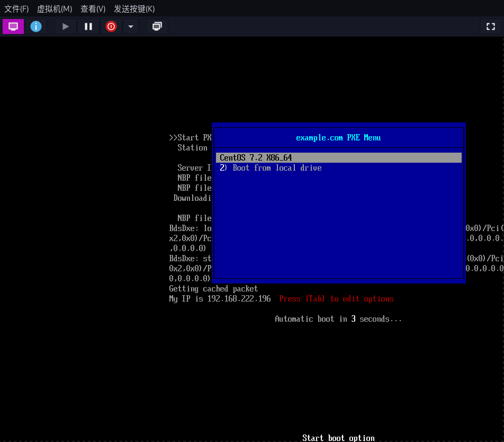This screenshot has height=442, width=504.
Task: Expand the shutdown options dropdown arrow
Action: click(x=131, y=26)
